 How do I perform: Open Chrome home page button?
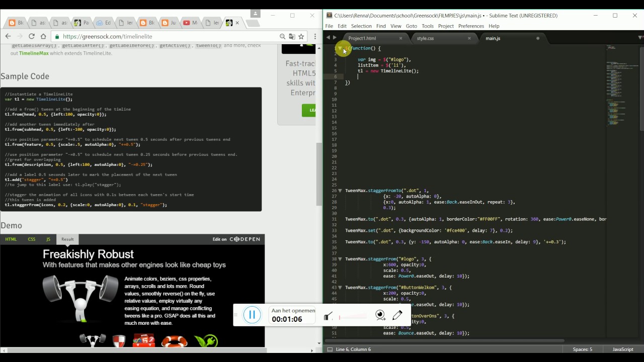click(x=43, y=36)
